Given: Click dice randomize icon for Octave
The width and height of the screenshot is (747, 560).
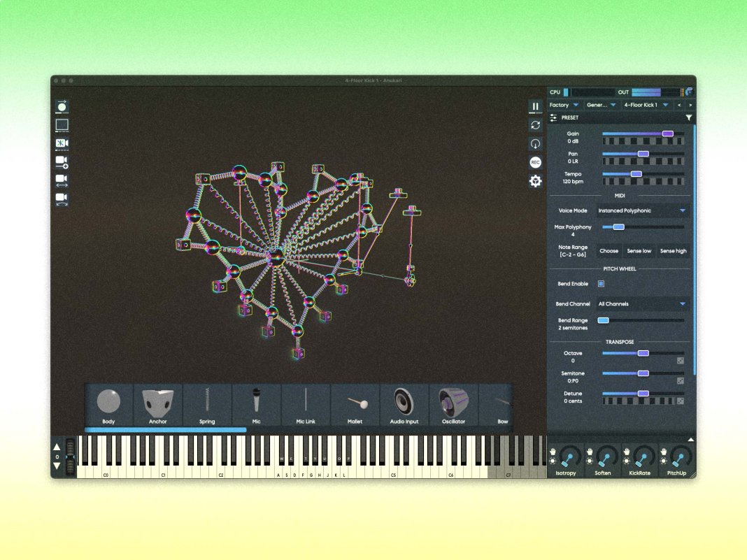Looking at the screenshot, I should pyautogui.click(x=681, y=361).
